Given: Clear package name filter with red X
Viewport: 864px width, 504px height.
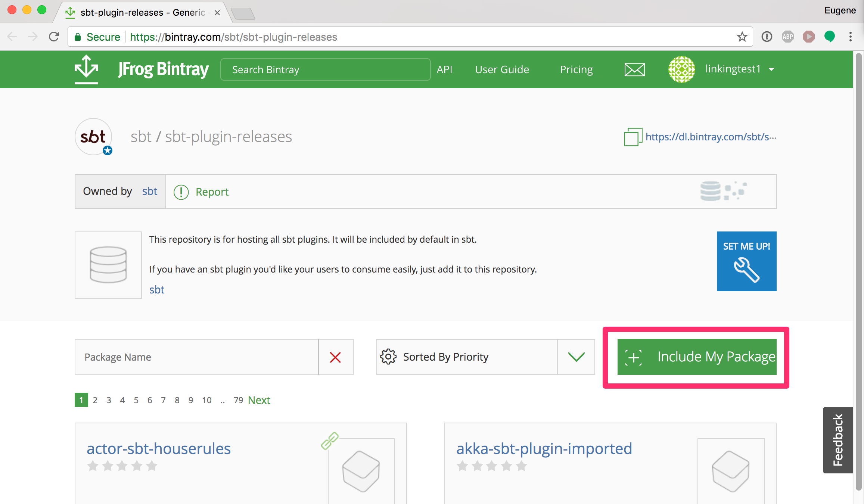Looking at the screenshot, I should (x=335, y=357).
